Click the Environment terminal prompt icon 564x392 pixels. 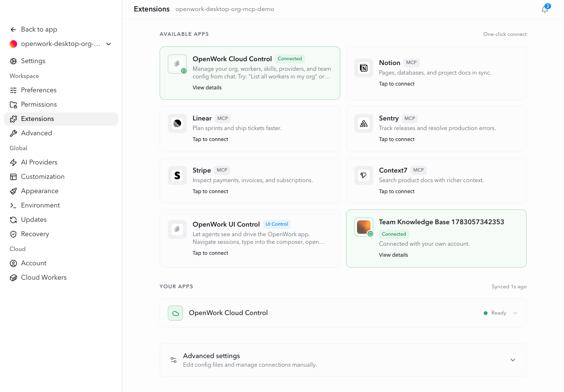tap(13, 206)
